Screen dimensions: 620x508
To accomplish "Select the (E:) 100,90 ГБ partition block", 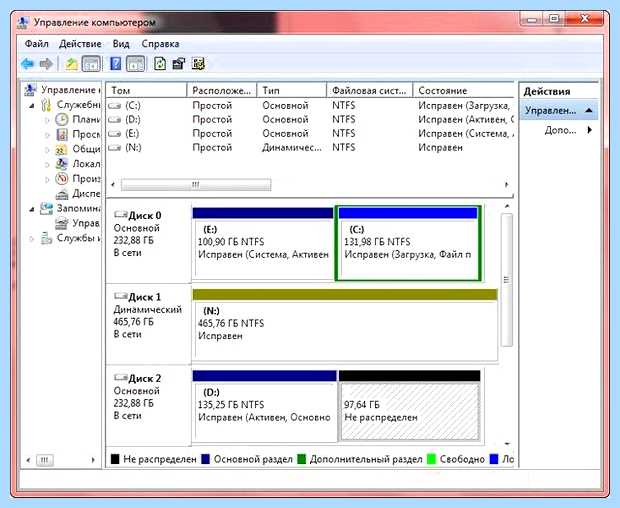I will coord(263,243).
